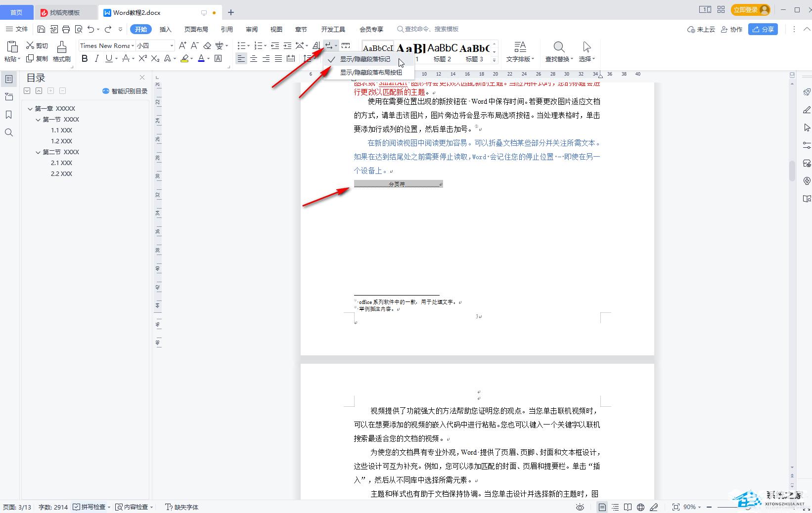Justify the paragraph text
Viewport: 812px width, 513px height.
(x=278, y=59)
